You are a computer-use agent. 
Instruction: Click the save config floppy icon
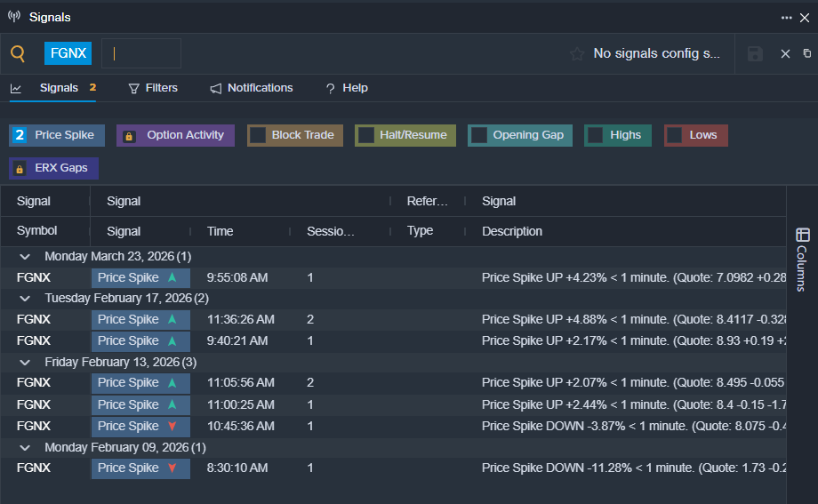(x=755, y=54)
